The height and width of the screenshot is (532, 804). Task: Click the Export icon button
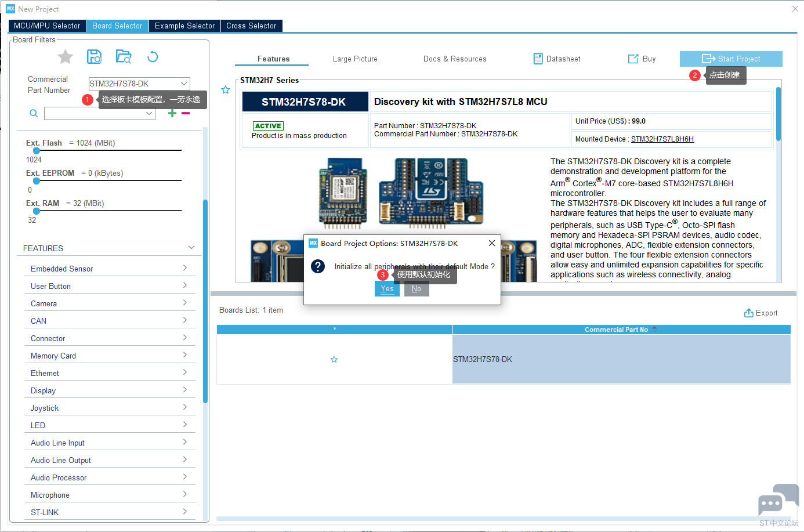coord(760,313)
